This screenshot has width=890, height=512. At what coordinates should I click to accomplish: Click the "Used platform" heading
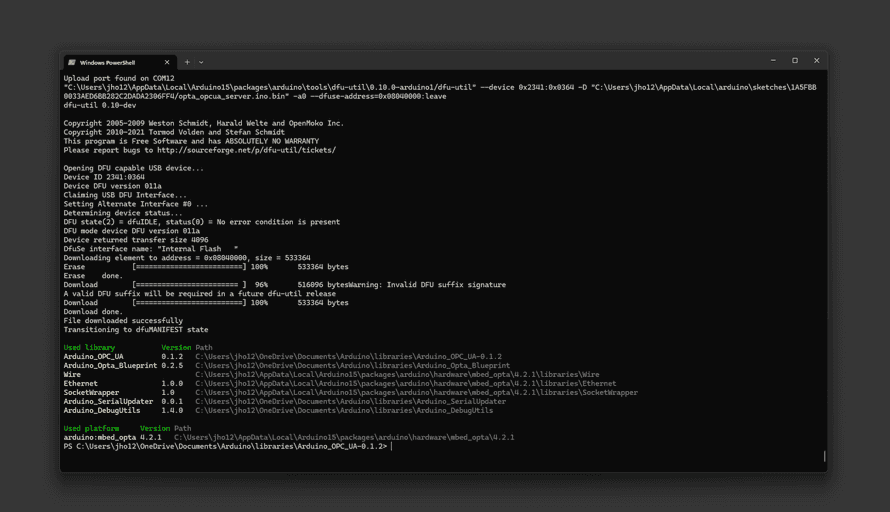coord(91,428)
